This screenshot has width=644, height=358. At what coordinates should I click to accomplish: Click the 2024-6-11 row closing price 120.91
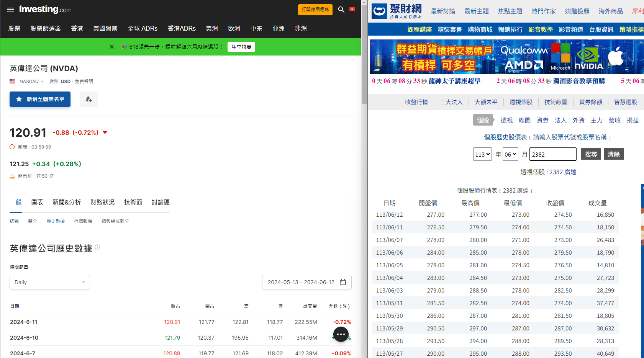point(172,322)
